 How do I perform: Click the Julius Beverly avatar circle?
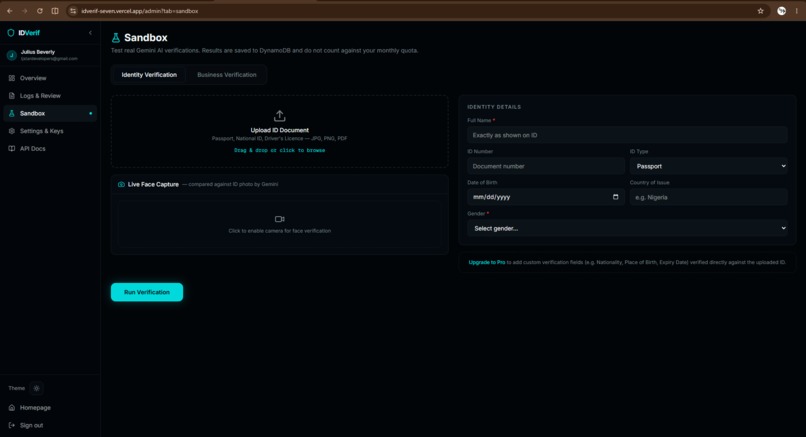point(11,55)
